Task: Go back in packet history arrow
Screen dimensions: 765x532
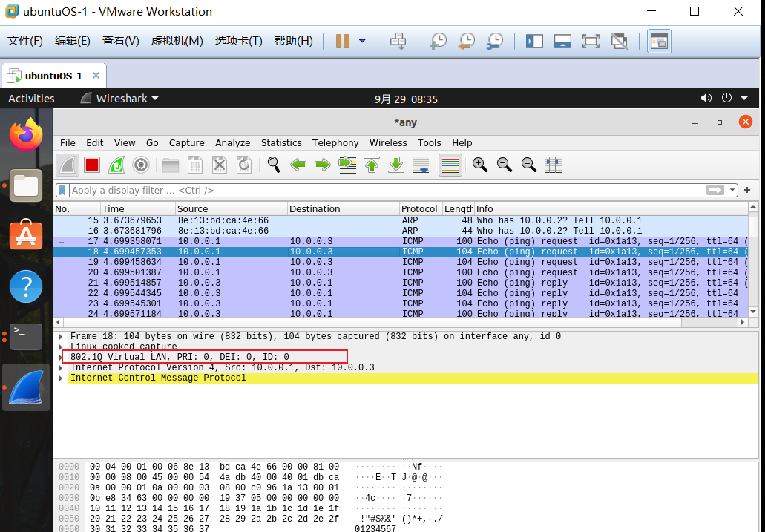Action: (x=298, y=165)
